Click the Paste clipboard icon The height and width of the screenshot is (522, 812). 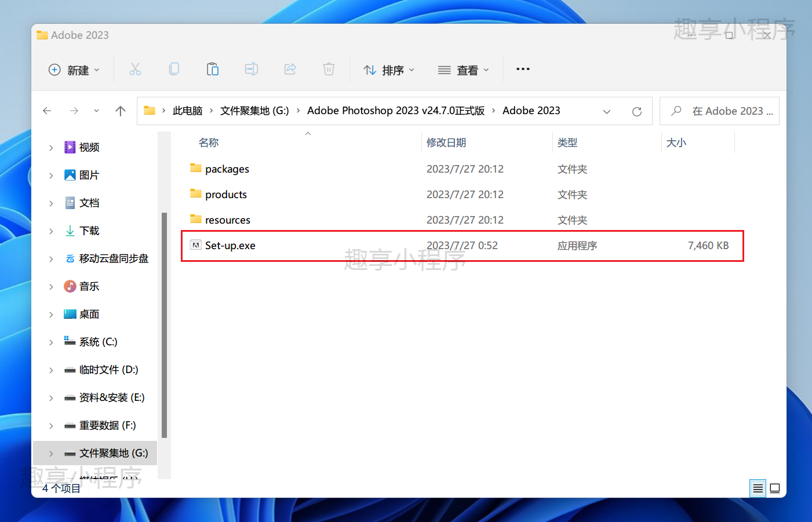pyautogui.click(x=213, y=70)
